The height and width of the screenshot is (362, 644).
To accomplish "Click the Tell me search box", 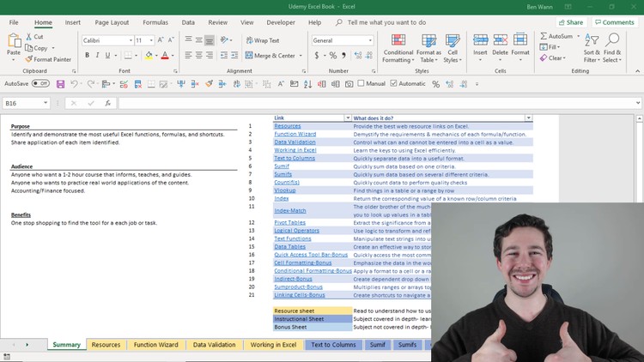I will tap(386, 22).
